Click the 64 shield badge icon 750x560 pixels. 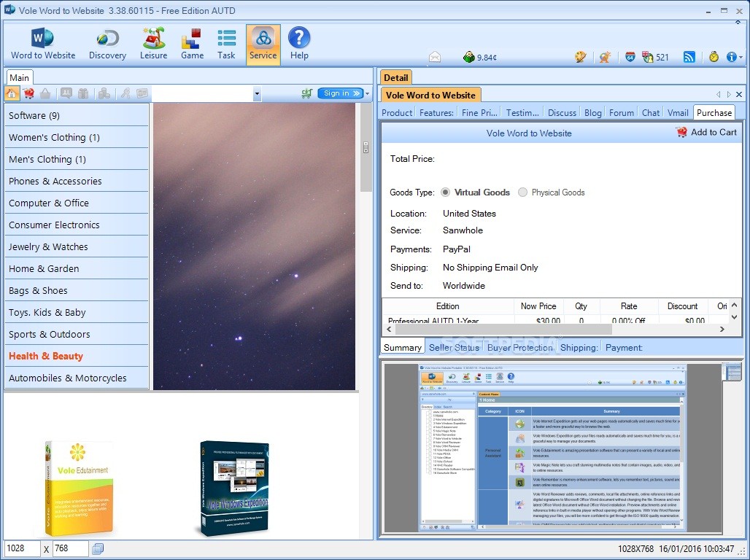pos(630,58)
